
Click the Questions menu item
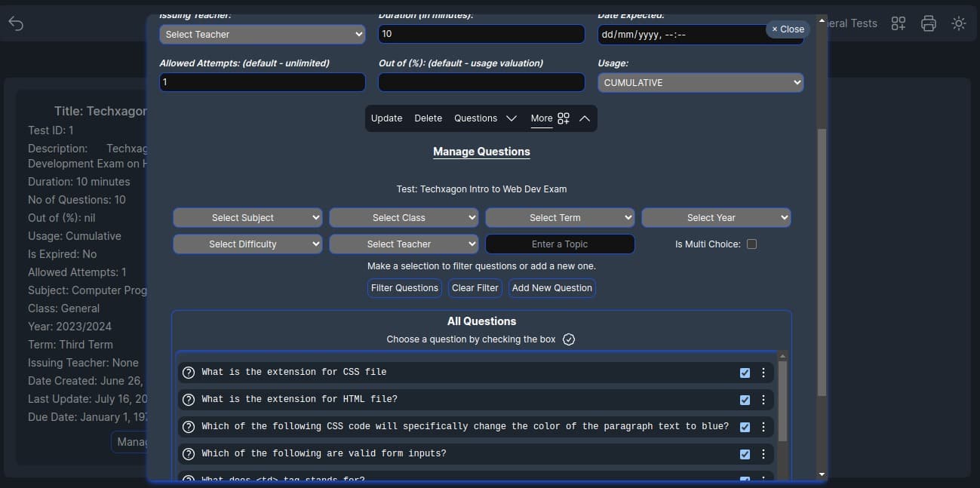tap(475, 118)
